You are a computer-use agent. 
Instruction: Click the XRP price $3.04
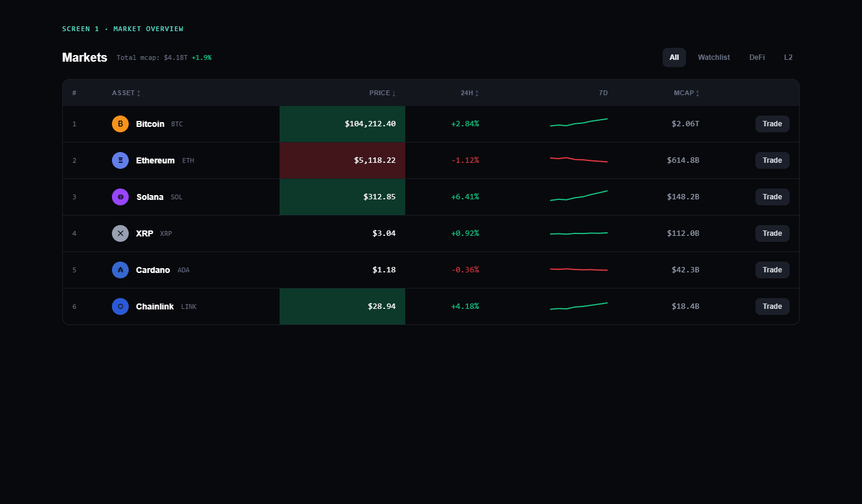(x=384, y=233)
